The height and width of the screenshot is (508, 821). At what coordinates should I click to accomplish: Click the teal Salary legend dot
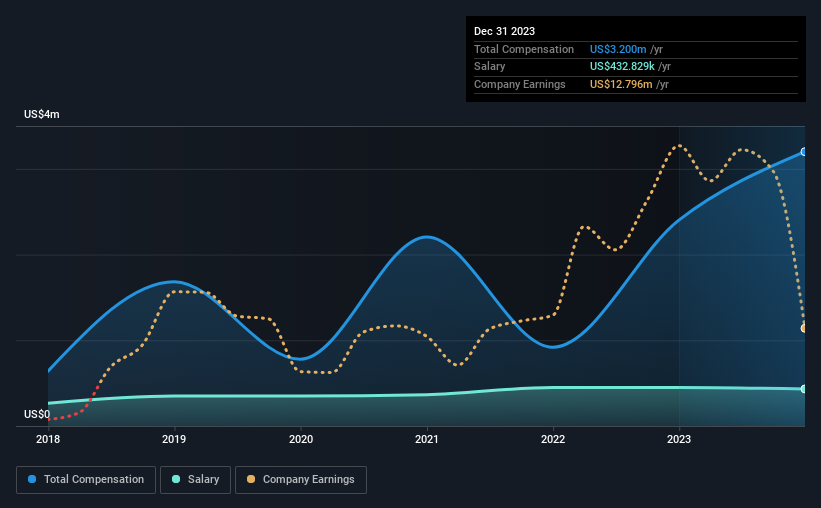point(176,479)
